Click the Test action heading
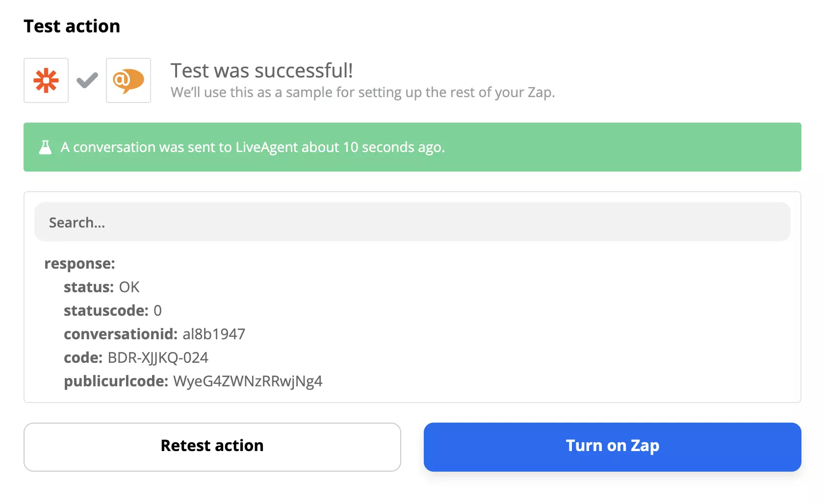Viewport: 824px width, 504px height. coord(72,25)
